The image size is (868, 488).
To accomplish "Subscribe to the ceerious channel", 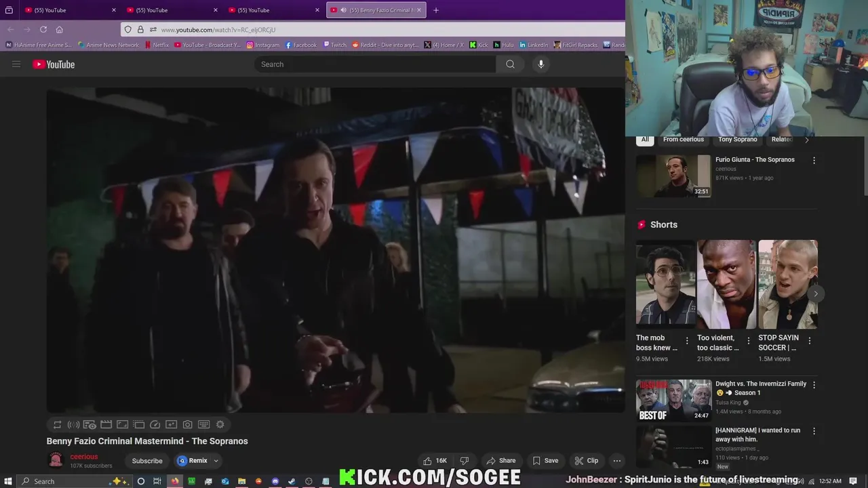I will 147,461.
